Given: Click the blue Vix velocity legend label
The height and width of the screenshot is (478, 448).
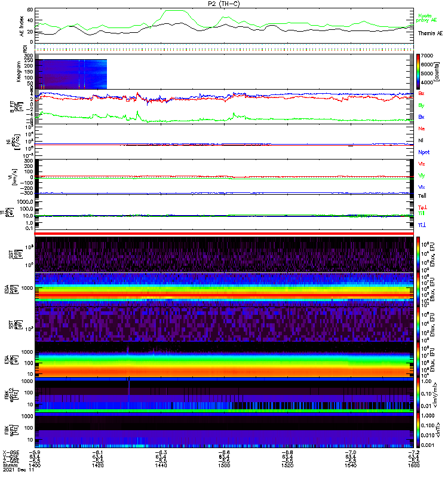Looking at the screenshot, I should coord(422,186).
